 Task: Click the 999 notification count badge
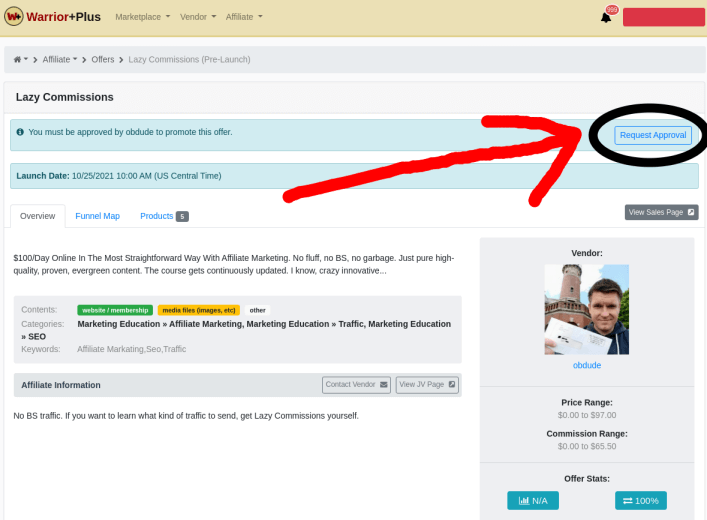tap(612, 9)
